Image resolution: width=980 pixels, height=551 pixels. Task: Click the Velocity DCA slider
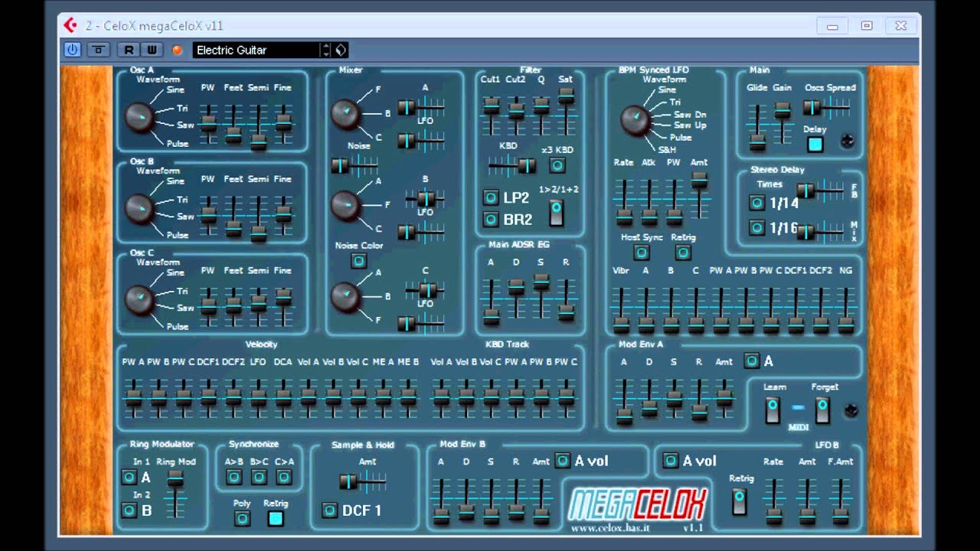tap(283, 397)
